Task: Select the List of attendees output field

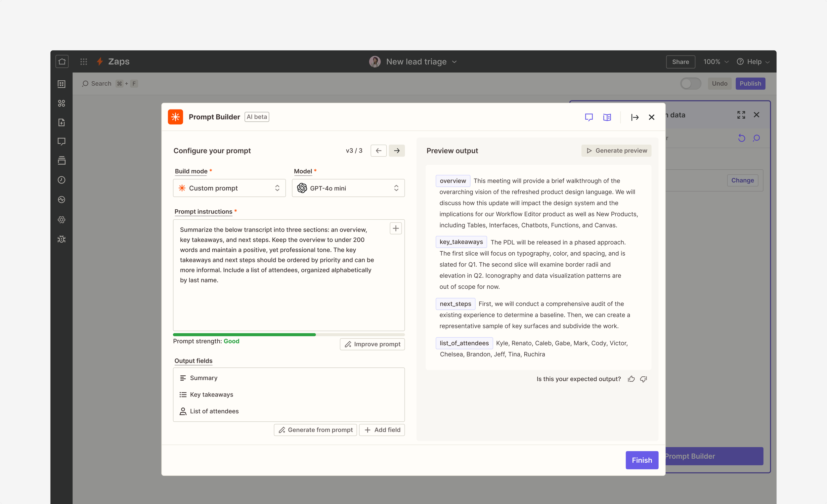Action: [x=214, y=411]
